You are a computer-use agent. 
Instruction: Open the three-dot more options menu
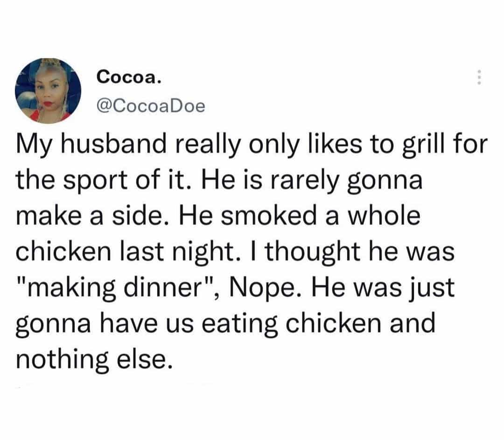coord(477,77)
